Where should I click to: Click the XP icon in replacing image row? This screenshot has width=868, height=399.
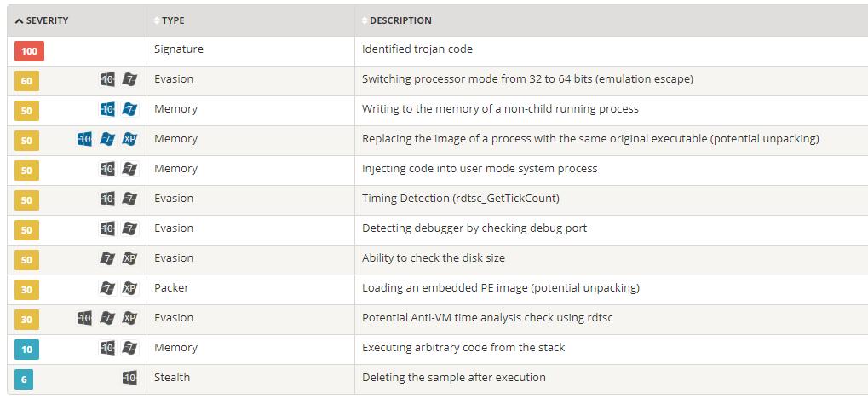pos(129,139)
